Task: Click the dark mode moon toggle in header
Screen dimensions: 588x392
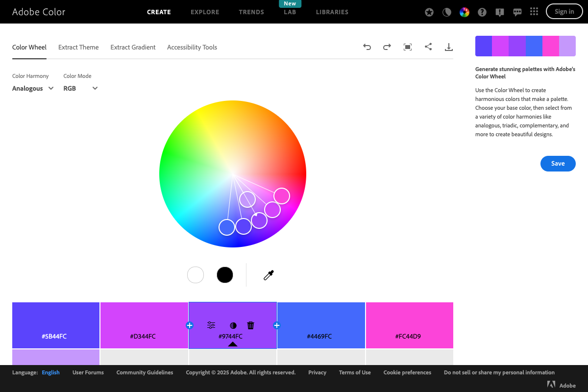Action: (x=446, y=11)
